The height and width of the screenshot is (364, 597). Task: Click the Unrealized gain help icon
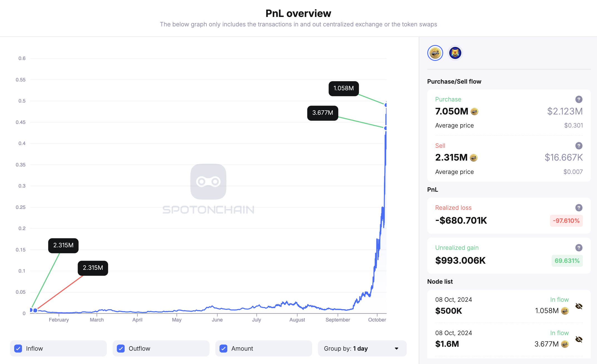(579, 248)
